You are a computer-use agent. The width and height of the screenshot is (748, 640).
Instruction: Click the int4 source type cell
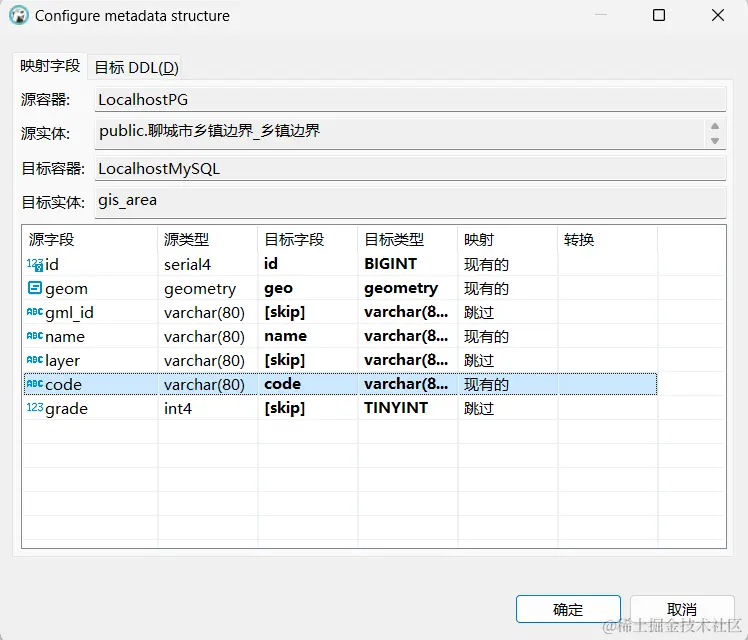point(208,408)
